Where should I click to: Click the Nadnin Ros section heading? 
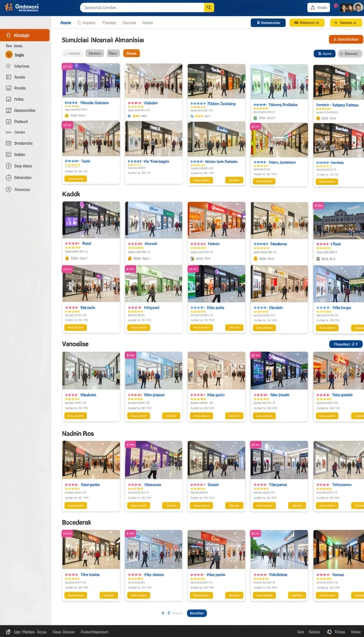[78, 433]
